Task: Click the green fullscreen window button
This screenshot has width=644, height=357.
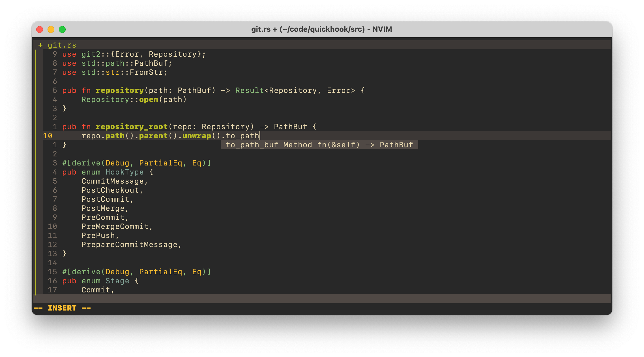Action: coord(62,29)
